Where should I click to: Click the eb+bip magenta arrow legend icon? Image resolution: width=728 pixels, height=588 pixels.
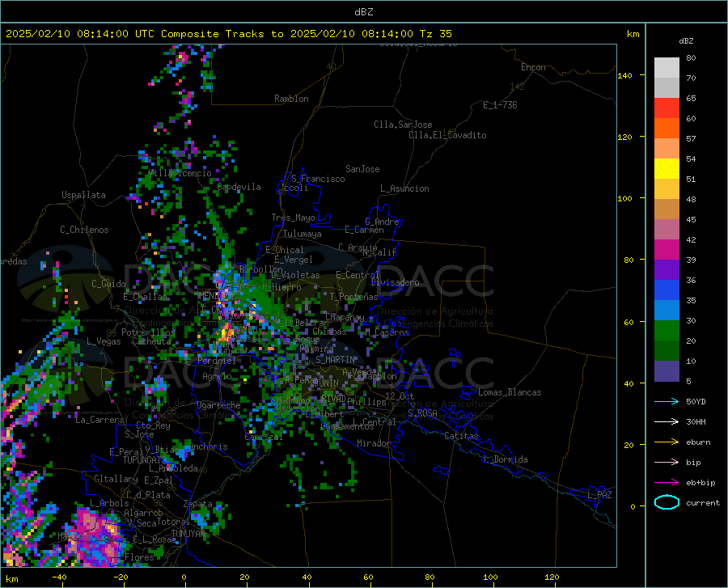[667, 482]
